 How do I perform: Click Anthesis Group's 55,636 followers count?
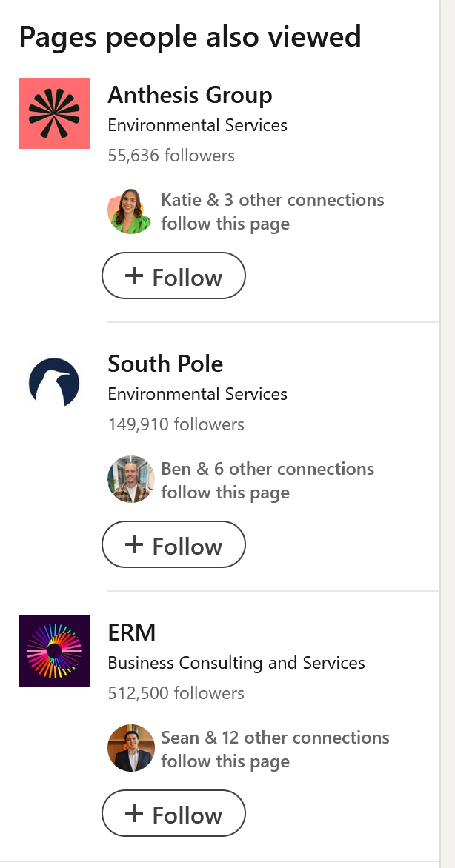coord(171,156)
